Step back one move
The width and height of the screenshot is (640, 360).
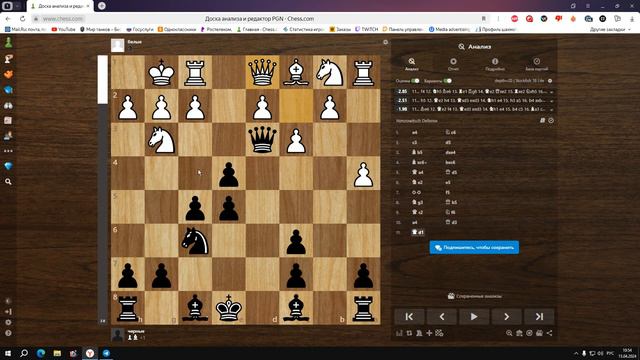[442, 316]
